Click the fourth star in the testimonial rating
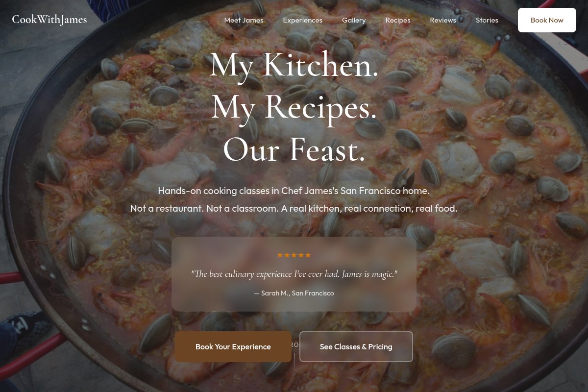The width and height of the screenshot is (588, 392). 301,255
